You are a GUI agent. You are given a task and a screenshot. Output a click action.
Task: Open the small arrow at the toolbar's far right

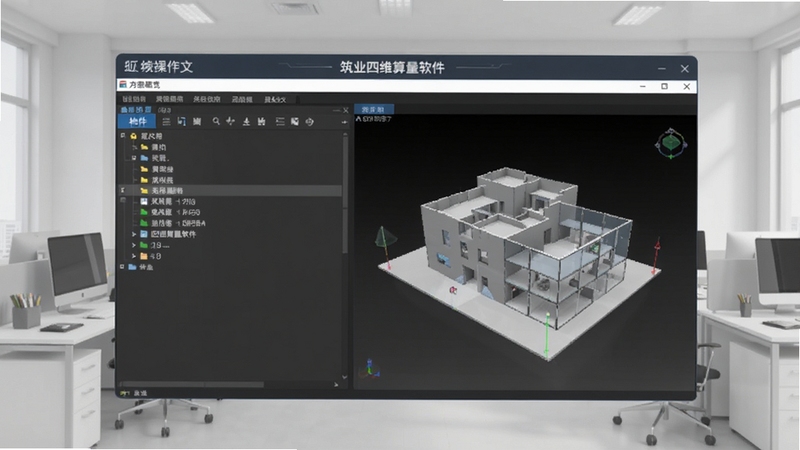[344, 122]
